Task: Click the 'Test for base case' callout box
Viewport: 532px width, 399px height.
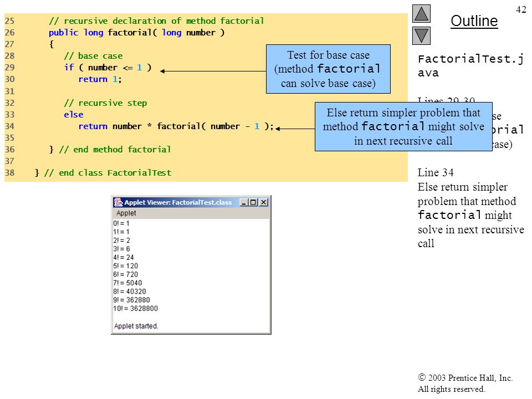Action: coord(328,69)
